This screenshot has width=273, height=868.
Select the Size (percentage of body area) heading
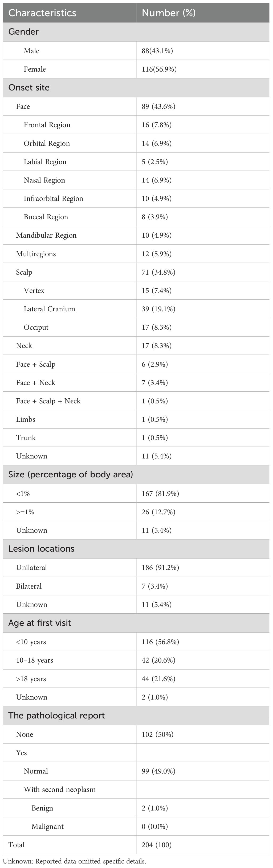coord(71,474)
